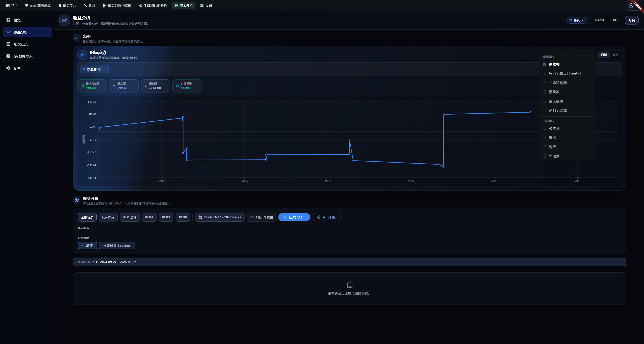
Task: Click the GG数据导入 import icon
Action: [8, 56]
